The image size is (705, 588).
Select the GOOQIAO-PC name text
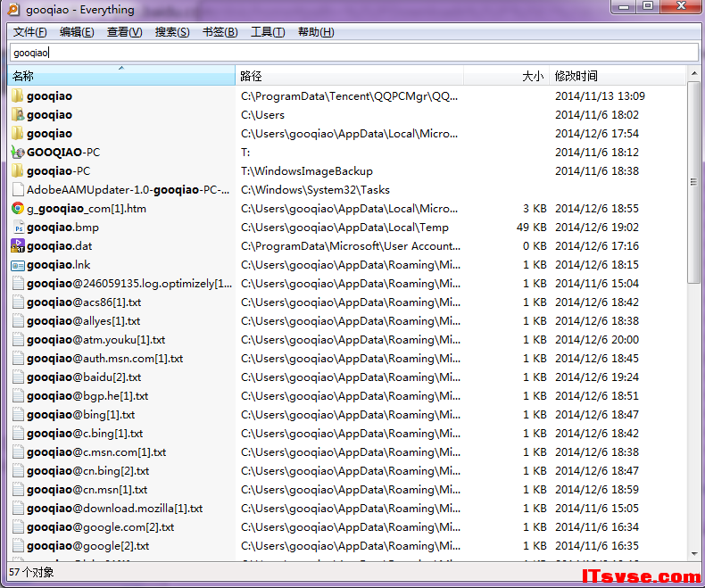[63, 153]
